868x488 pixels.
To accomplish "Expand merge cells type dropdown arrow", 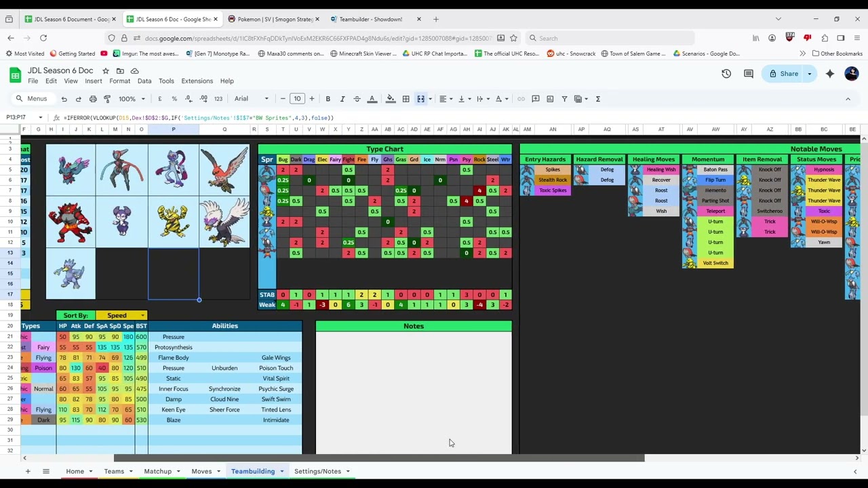I will click(429, 99).
